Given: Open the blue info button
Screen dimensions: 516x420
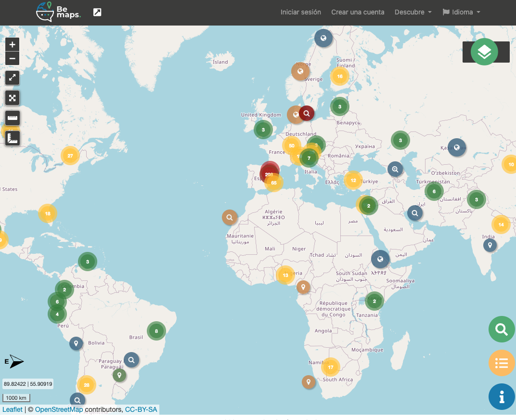Looking at the screenshot, I should point(502,397).
